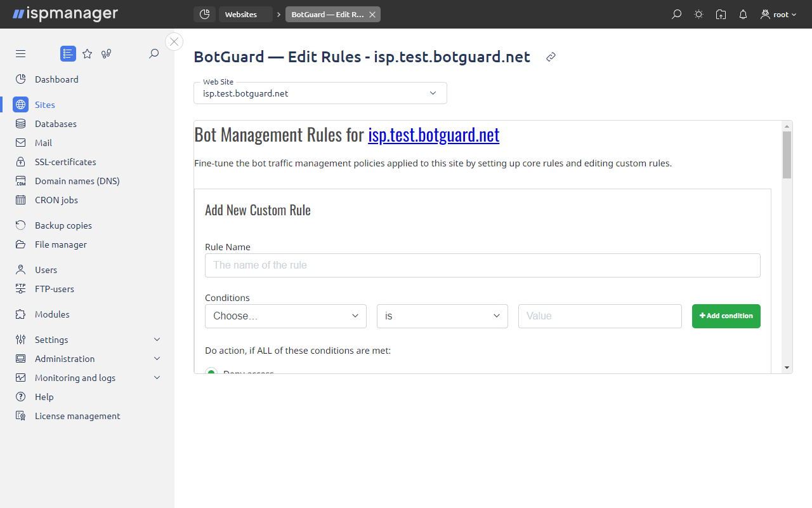Expand the Administration section
The height and width of the screenshot is (508, 812).
tap(87, 359)
